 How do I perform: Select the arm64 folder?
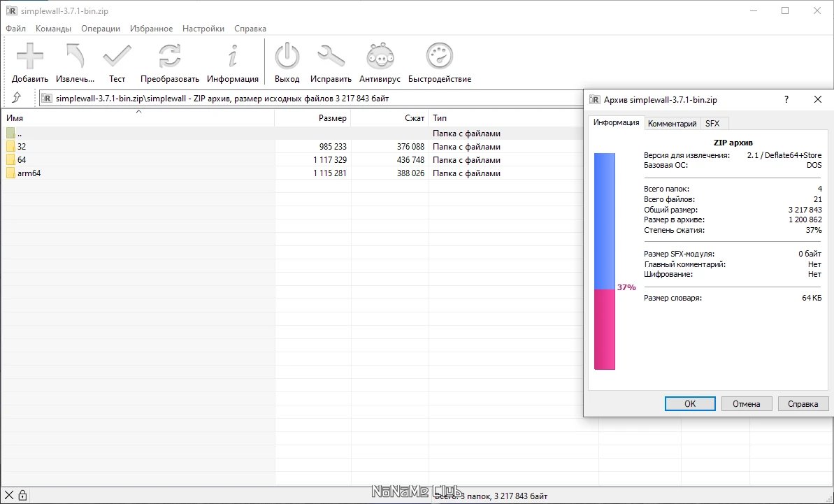coord(29,173)
